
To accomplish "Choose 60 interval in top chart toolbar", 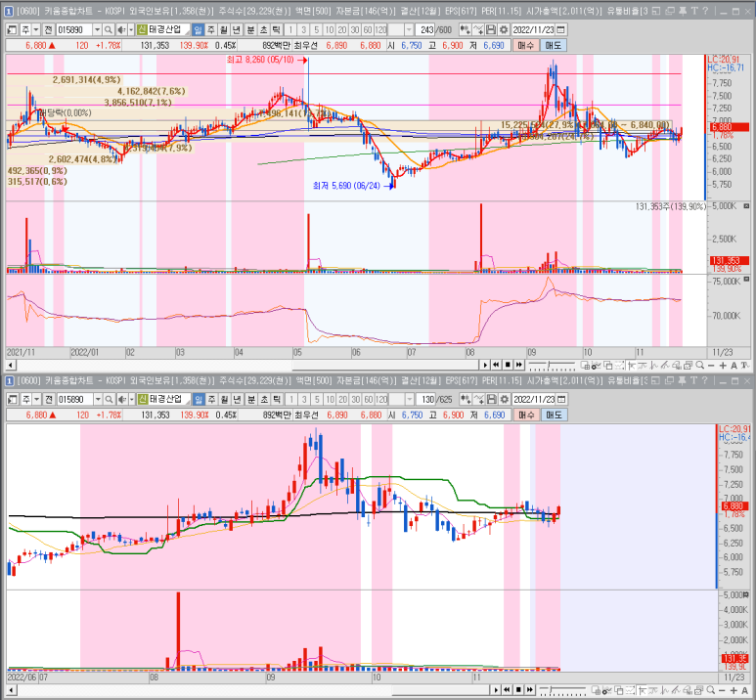I will 368,30.
